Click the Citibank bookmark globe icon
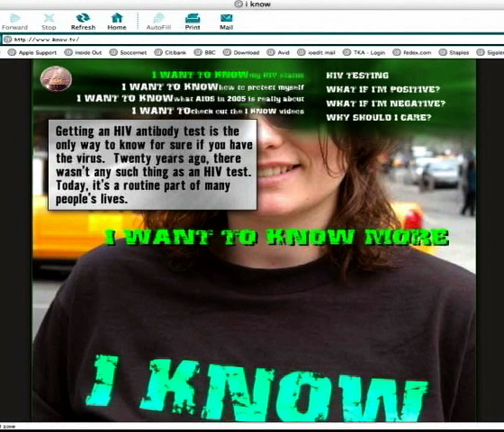 click(158, 52)
